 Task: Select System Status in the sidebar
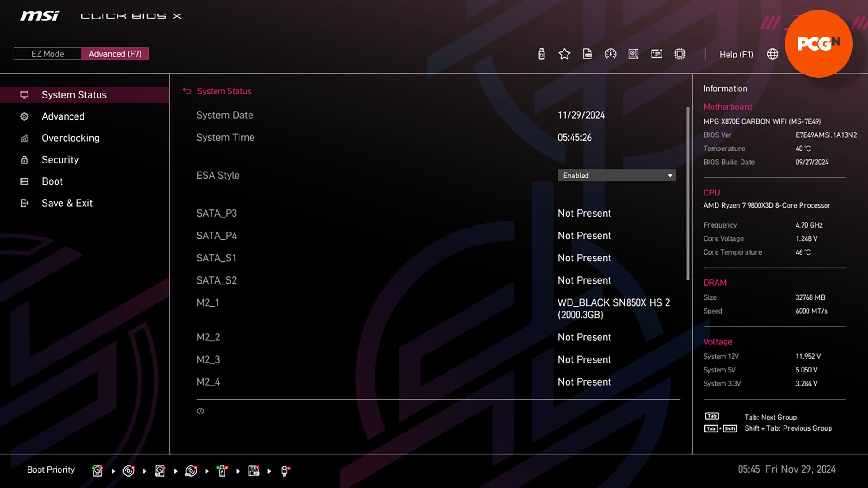85,95
